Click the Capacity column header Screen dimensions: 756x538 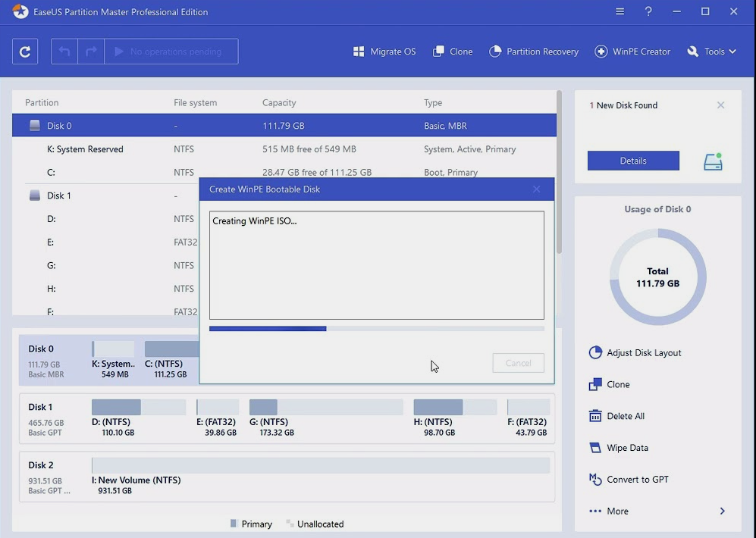279,102
